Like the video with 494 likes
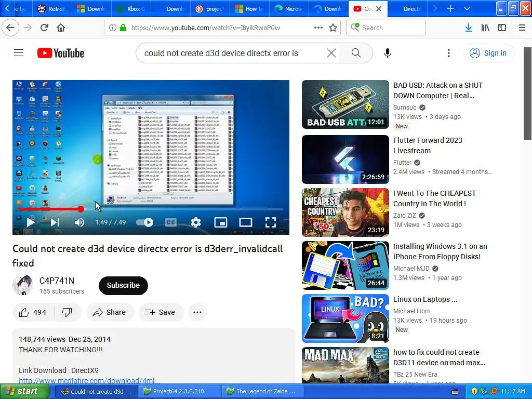 [x=33, y=312]
